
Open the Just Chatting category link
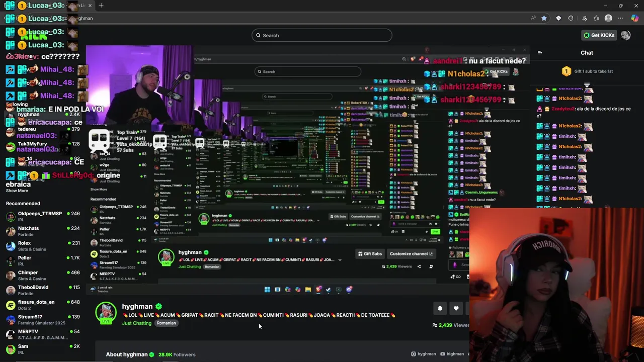(x=136, y=323)
